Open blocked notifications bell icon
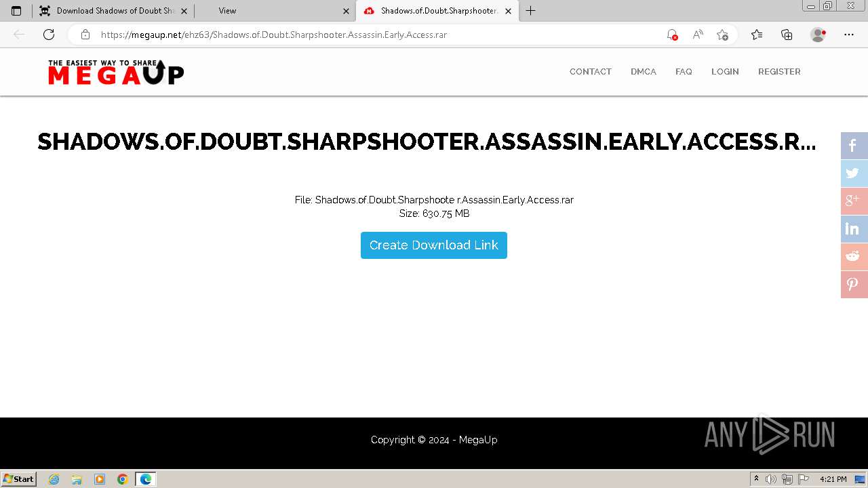Image resolution: width=868 pixels, height=488 pixels. tap(672, 35)
